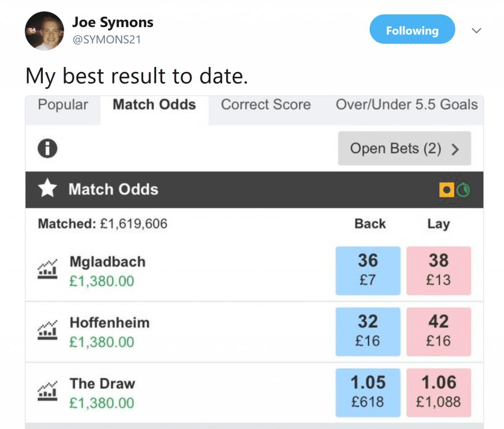Select The Draw back price 1.05
This screenshot has width=504, height=429.
coord(368,393)
